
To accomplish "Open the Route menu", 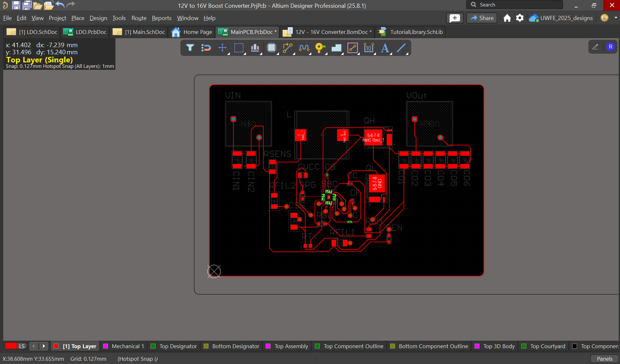I will pyautogui.click(x=139, y=18).
